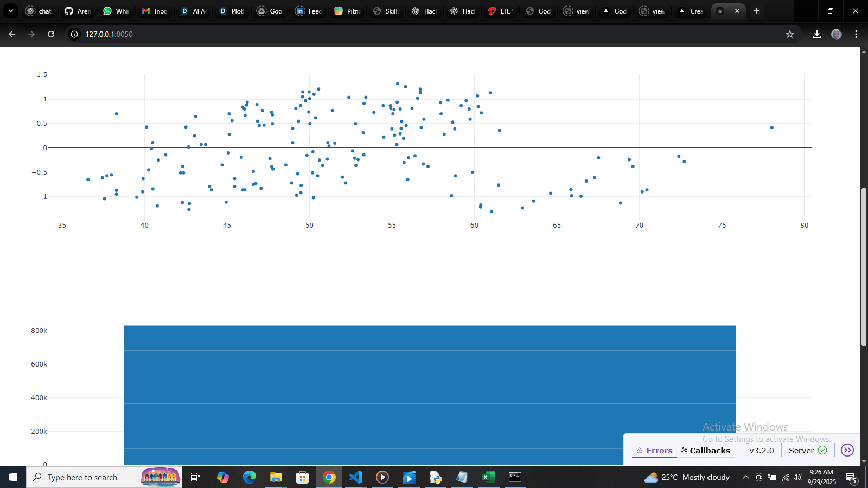
Task: Switch to the 'Plotl' tab
Action: coord(232,11)
